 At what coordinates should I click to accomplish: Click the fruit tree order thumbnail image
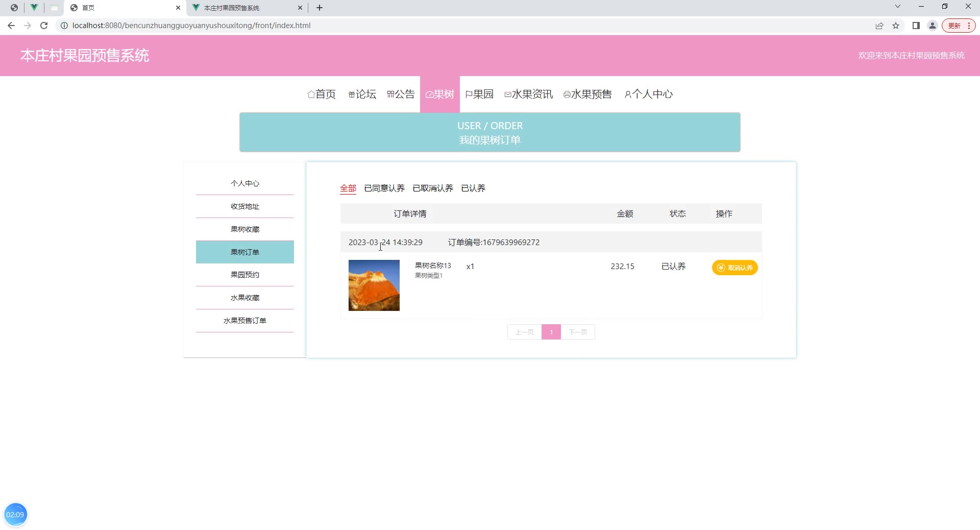(x=374, y=285)
